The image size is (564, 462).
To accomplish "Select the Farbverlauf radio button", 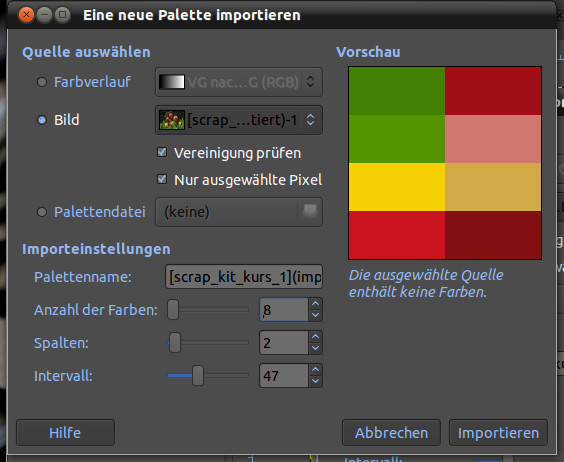I will click(x=42, y=82).
